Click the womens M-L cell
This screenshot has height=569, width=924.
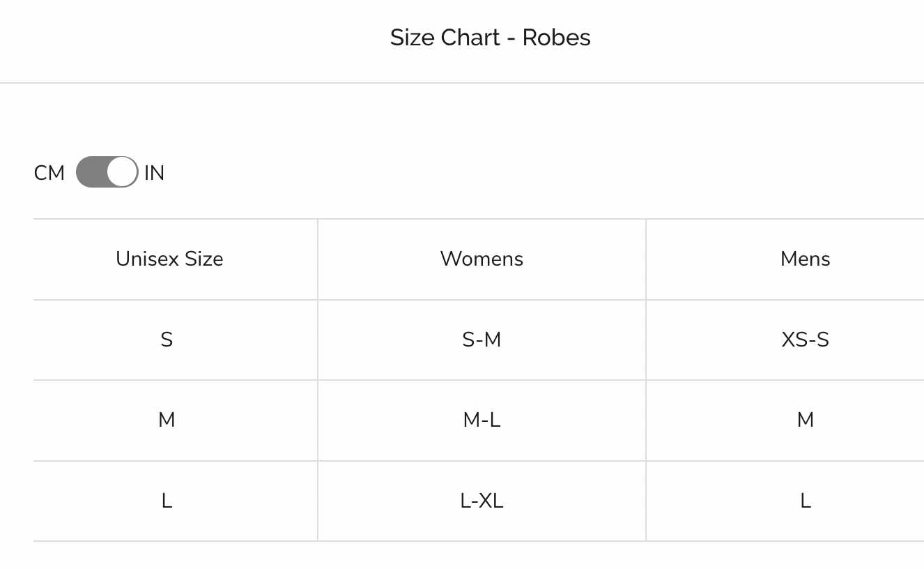tap(482, 420)
